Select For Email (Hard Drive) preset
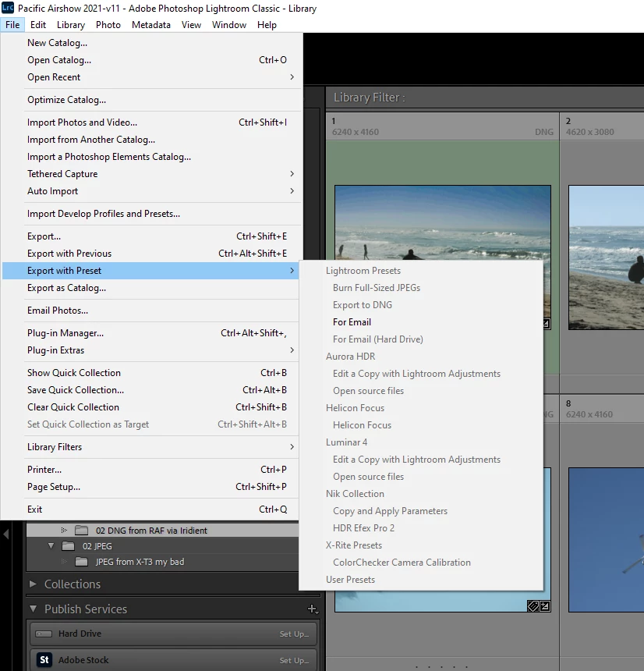 [x=421, y=339]
